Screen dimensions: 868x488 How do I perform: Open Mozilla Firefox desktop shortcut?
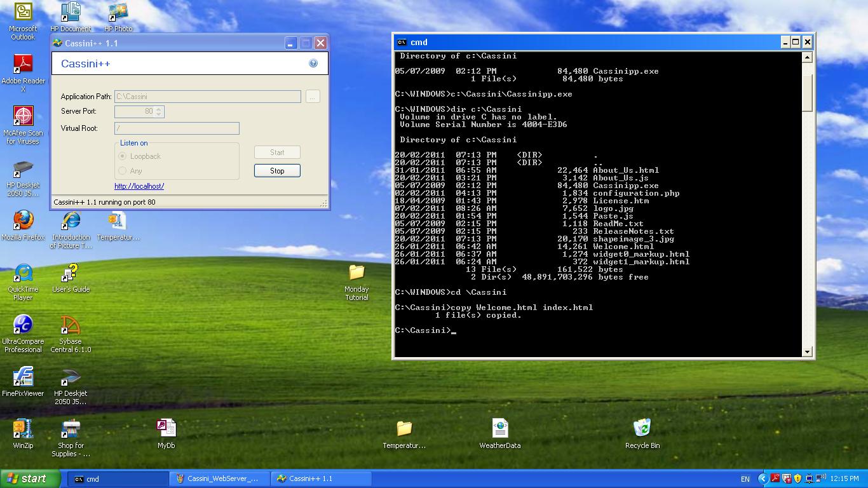pos(24,221)
